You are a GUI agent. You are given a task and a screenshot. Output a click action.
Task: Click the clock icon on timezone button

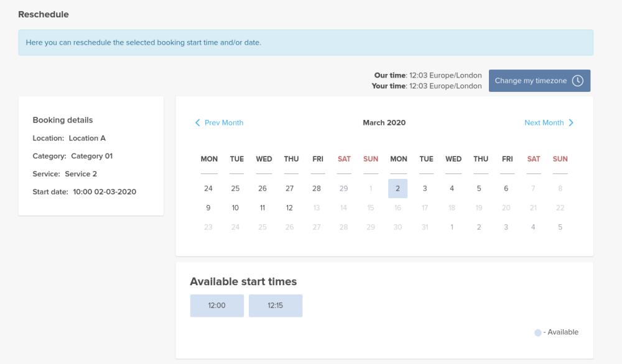[578, 81]
